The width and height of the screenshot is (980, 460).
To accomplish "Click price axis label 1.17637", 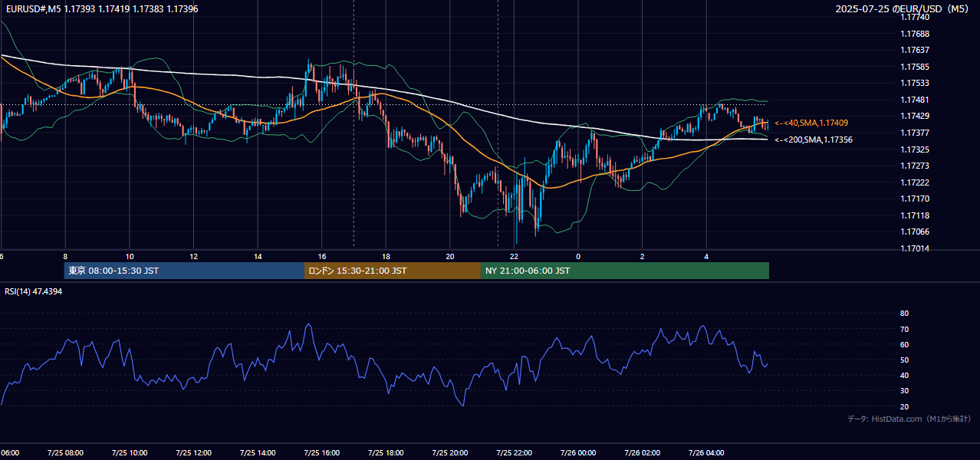I will [915, 51].
